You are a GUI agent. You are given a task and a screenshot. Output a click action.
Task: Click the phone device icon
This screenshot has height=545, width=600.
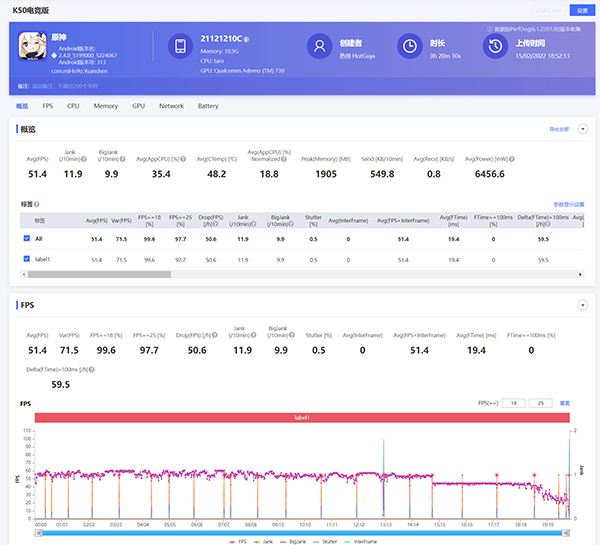[x=181, y=47]
